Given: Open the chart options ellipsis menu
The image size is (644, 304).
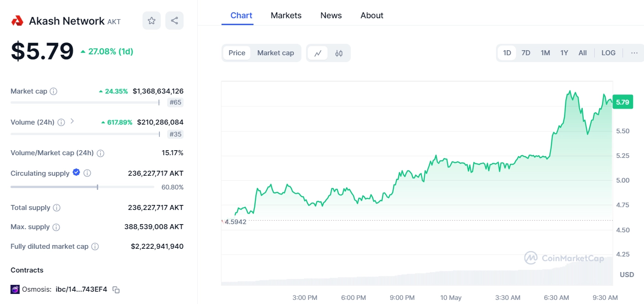Looking at the screenshot, I should coord(634,52).
